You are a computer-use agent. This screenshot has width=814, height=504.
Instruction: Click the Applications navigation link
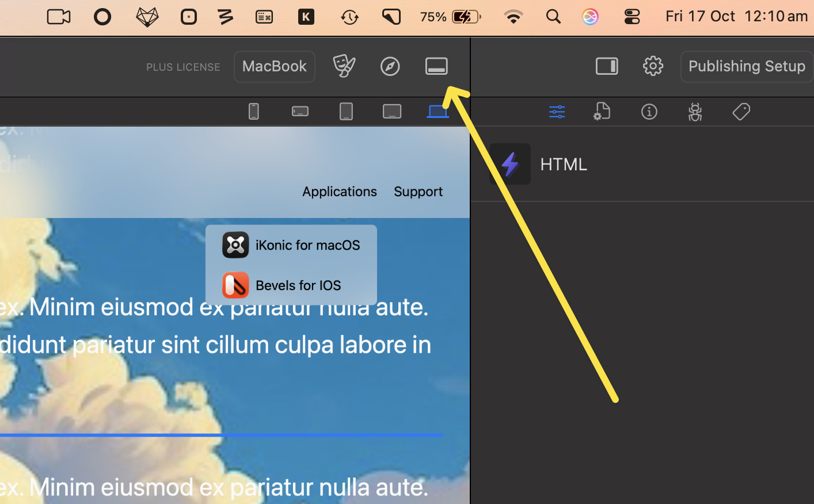(340, 192)
